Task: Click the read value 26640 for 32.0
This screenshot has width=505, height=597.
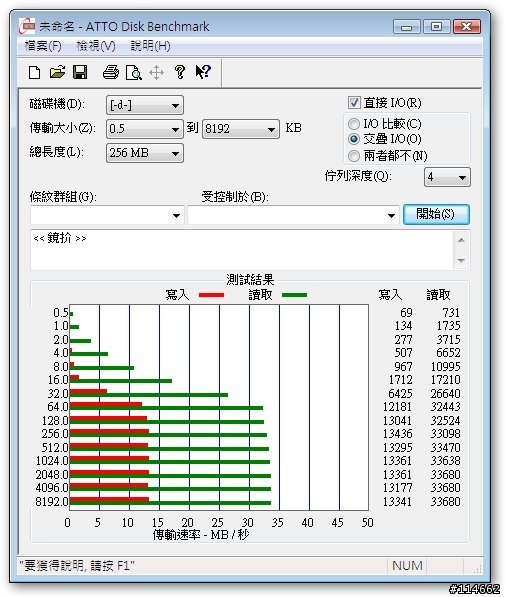Action: tap(445, 394)
